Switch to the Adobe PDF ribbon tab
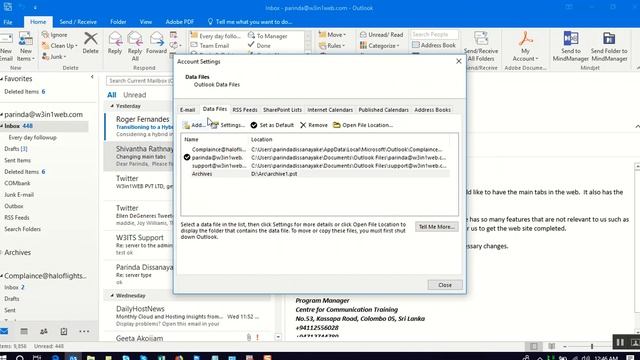Image resolution: width=640 pixels, height=360 pixels. coord(180,22)
